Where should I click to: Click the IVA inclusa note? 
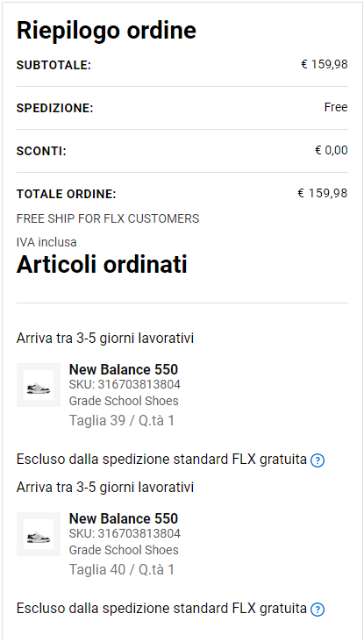pos(46,242)
